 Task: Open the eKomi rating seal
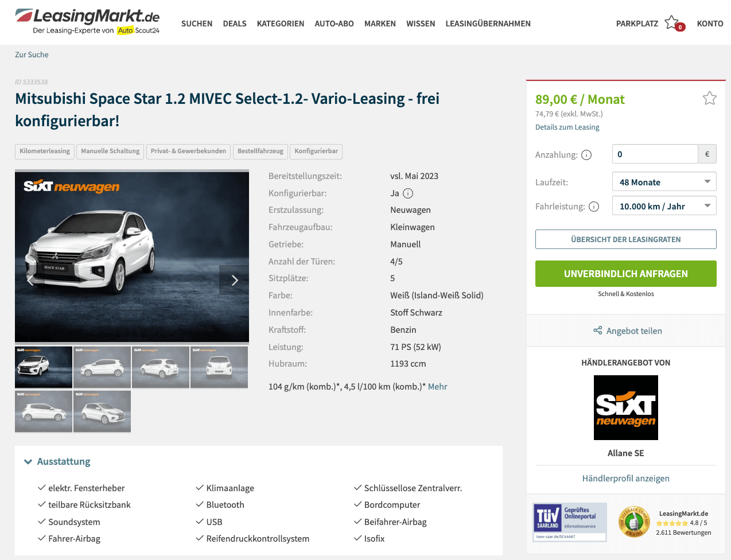tap(634, 522)
